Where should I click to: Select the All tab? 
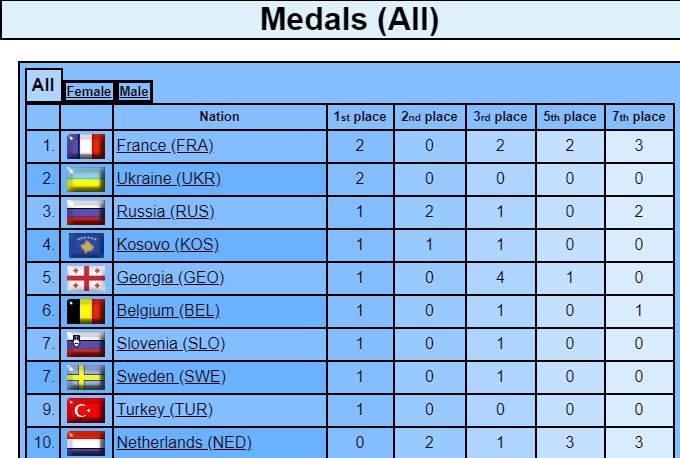tap(43, 85)
